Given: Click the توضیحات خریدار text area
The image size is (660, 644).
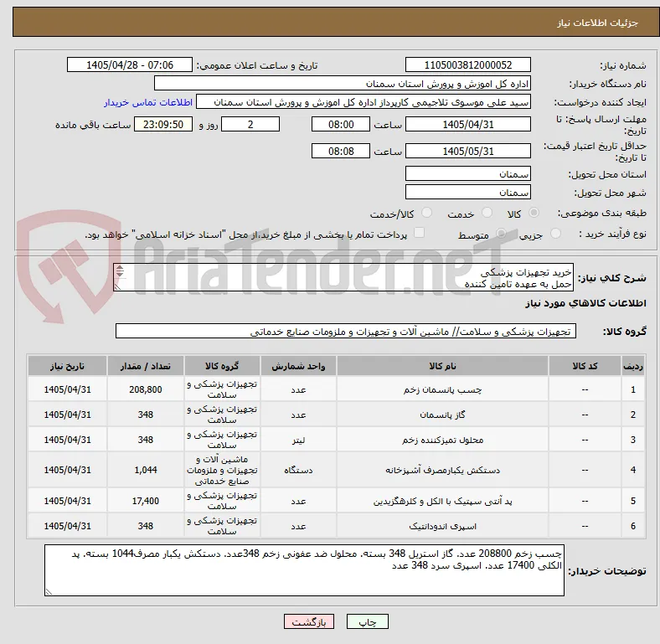Looking at the screenshot, I should [x=304, y=570].
